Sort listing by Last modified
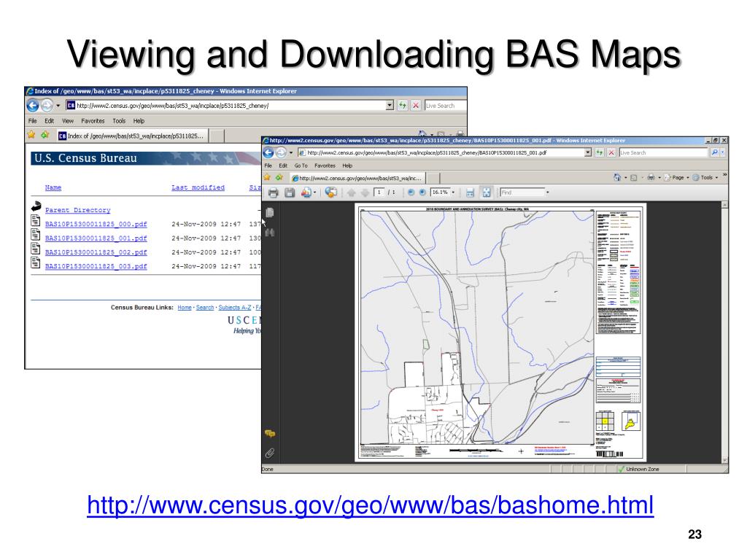 tap(198, 187)
